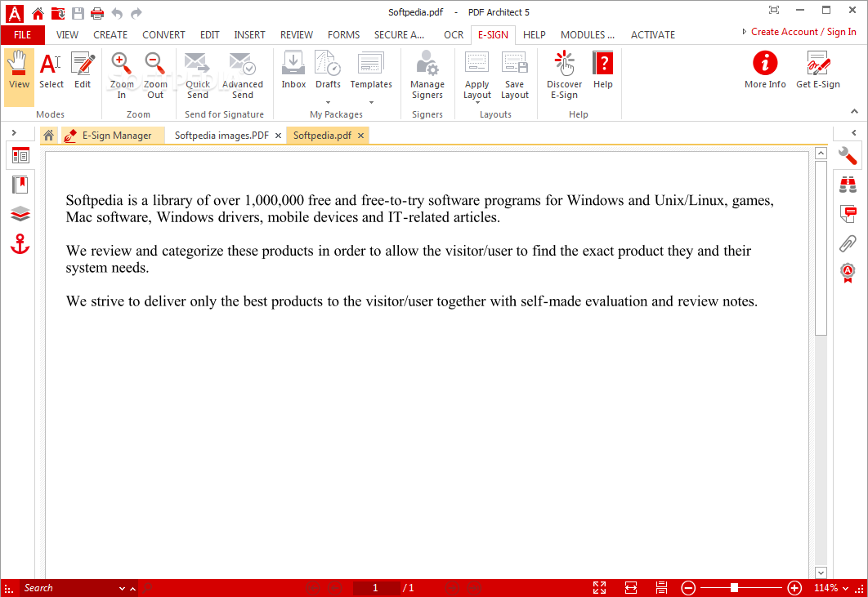Collapse the ribbon with the up chevron

click(x=854, y=112)
